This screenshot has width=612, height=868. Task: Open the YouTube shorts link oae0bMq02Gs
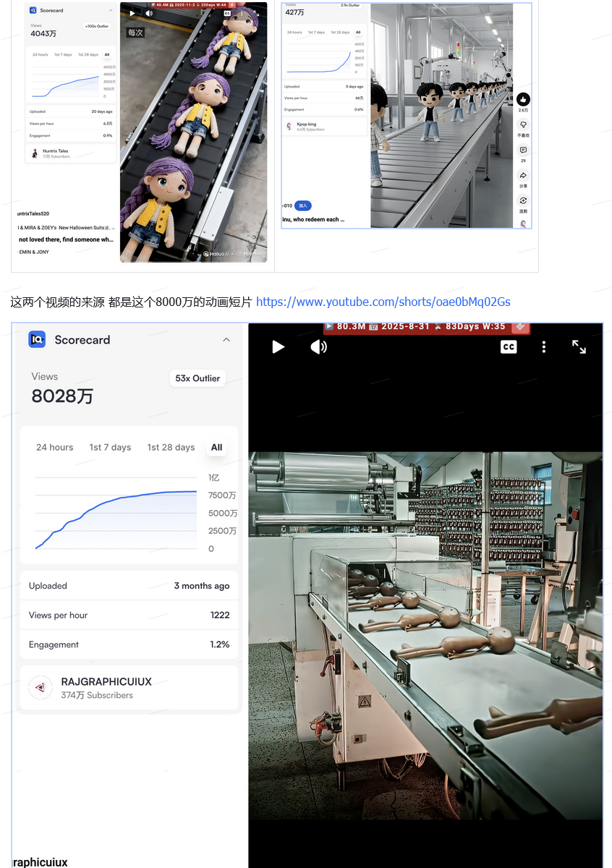[x=383, y=302]
